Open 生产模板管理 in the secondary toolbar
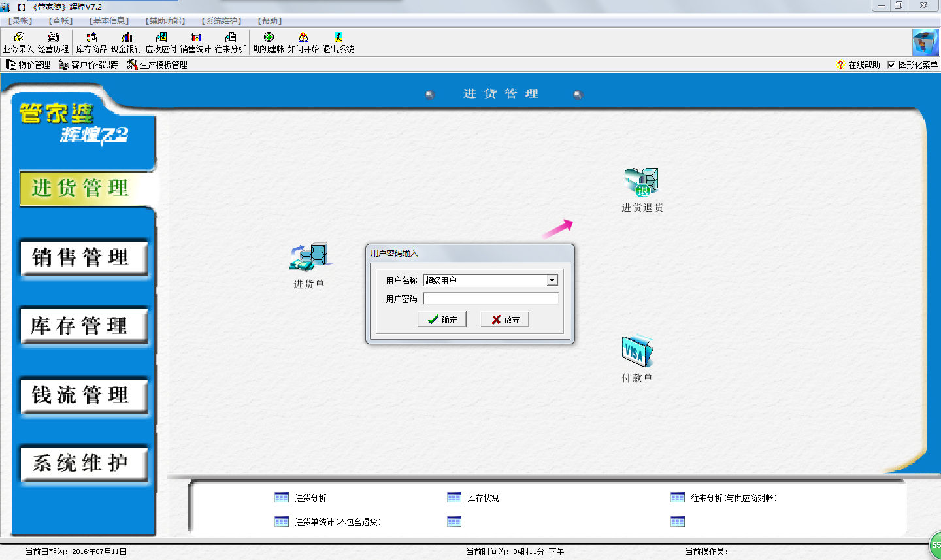This screenshot has height=560, width=941. 157,65
